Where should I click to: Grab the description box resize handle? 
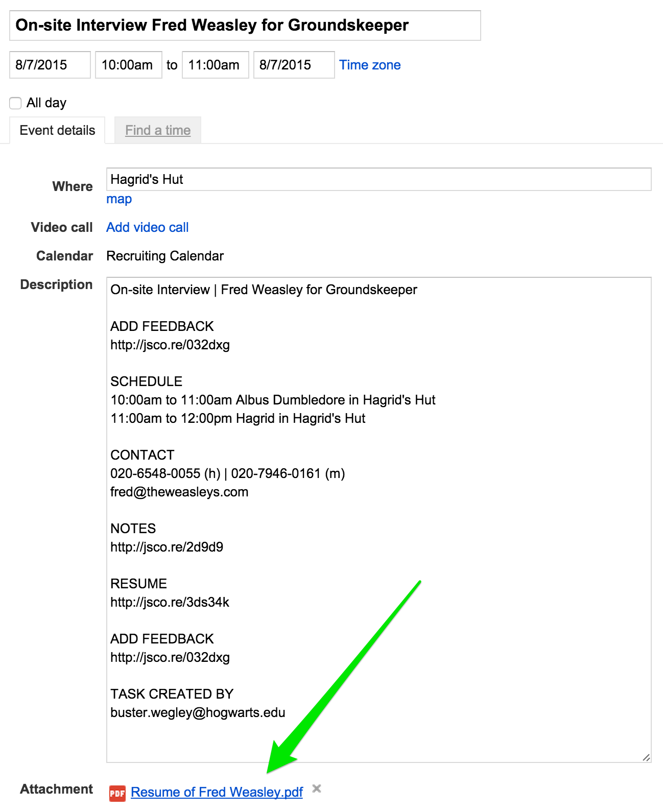click(646, 757)
